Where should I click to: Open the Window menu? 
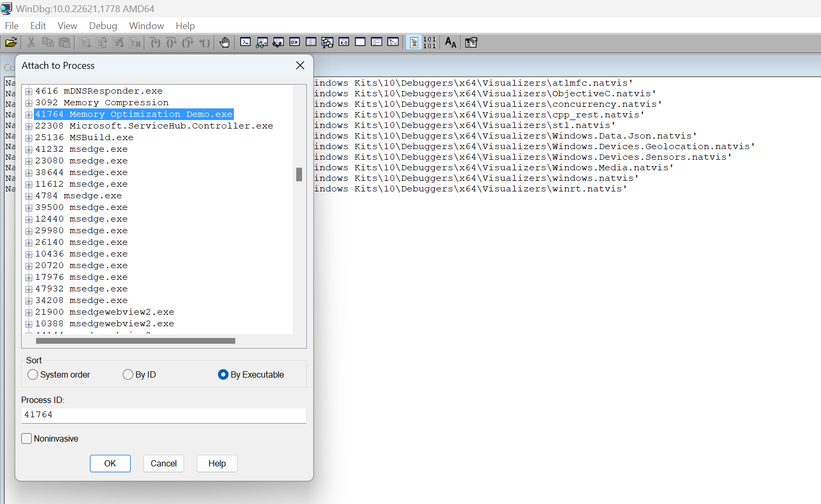(146, 25)
